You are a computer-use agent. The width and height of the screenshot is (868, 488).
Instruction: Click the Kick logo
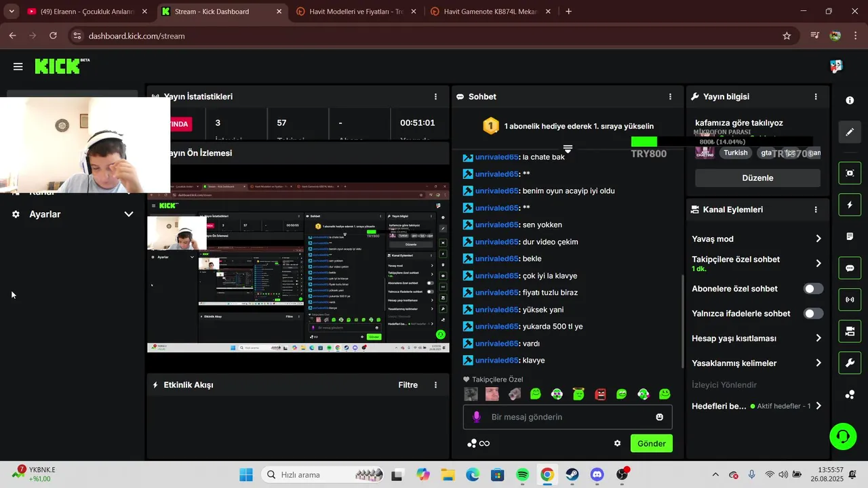pos(62,66)
